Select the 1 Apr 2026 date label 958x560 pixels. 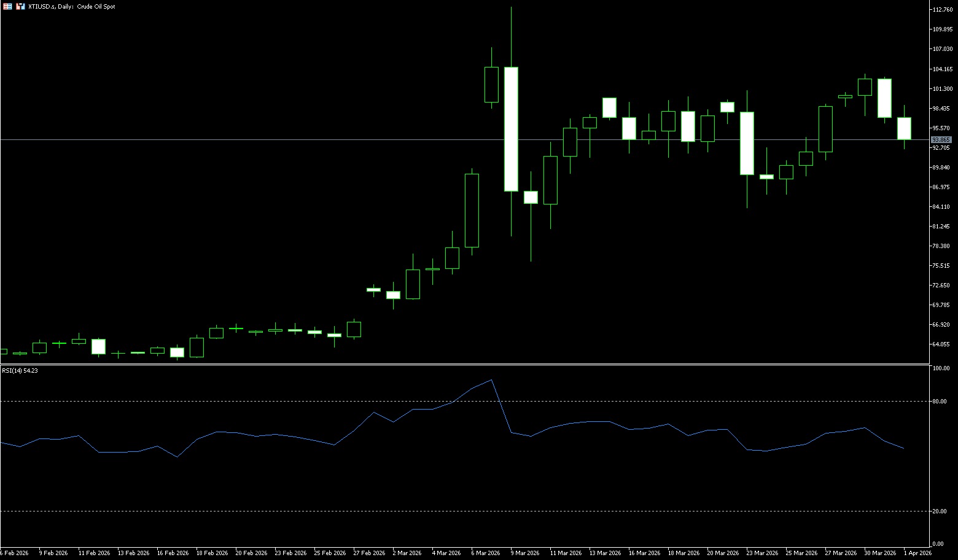(x=917, y=553)
